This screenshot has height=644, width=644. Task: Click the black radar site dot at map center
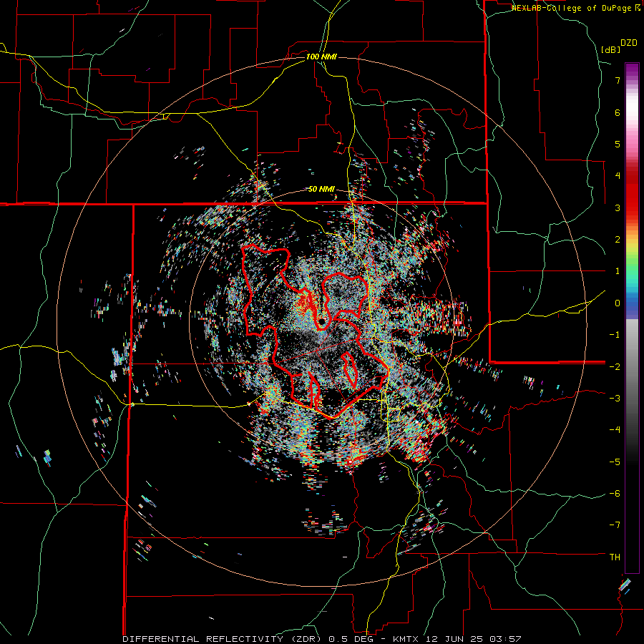(x=322, y=321)
